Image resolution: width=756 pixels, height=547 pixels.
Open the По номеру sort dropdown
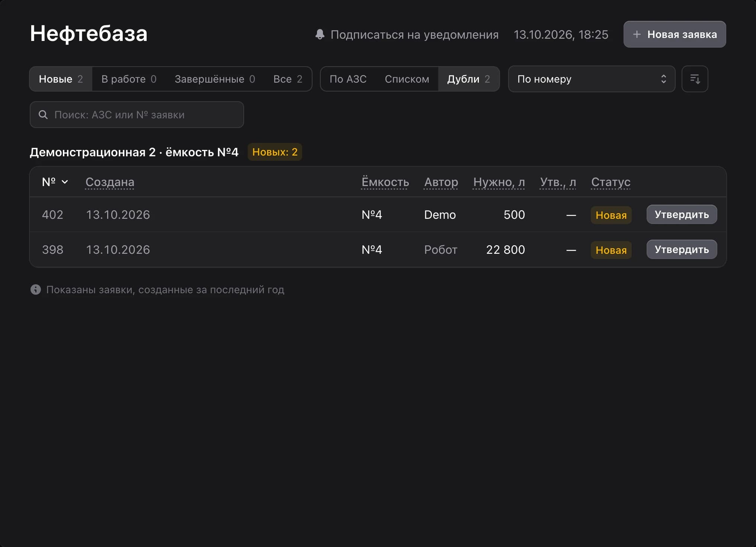(x=592, y=79)
